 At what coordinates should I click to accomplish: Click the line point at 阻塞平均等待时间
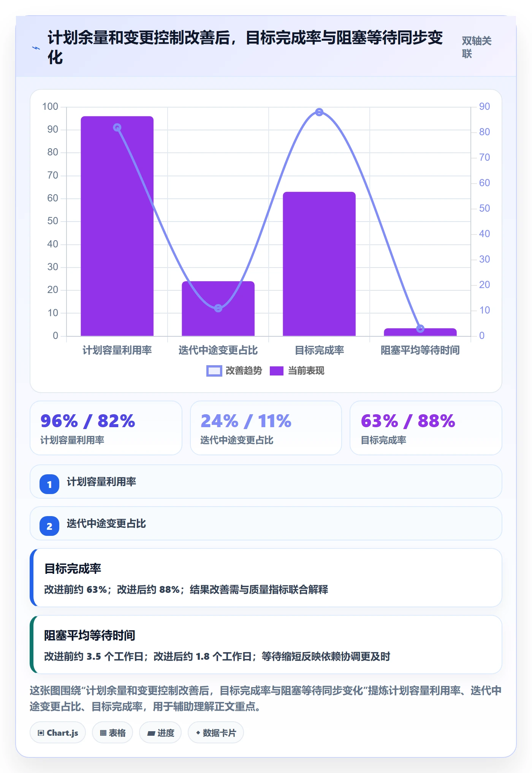click(x=420, y=328)
